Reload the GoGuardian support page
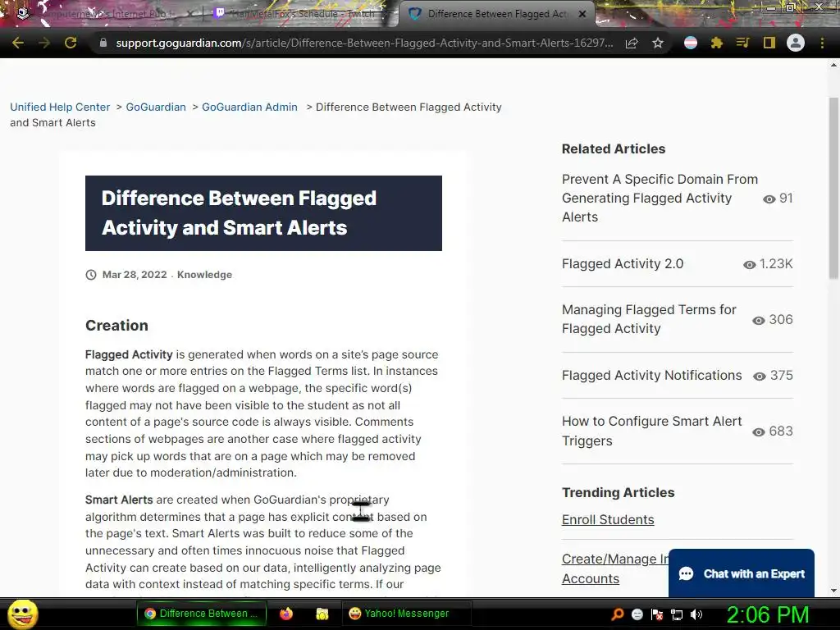The height and width of the screenshot is (630, 840). point(71,43)
